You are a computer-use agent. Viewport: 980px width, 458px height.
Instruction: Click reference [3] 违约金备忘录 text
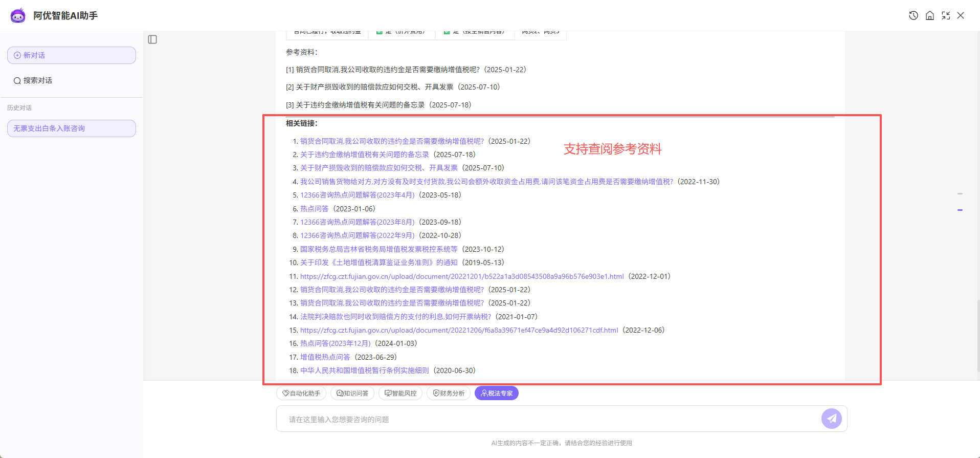(x=378, y=105)
